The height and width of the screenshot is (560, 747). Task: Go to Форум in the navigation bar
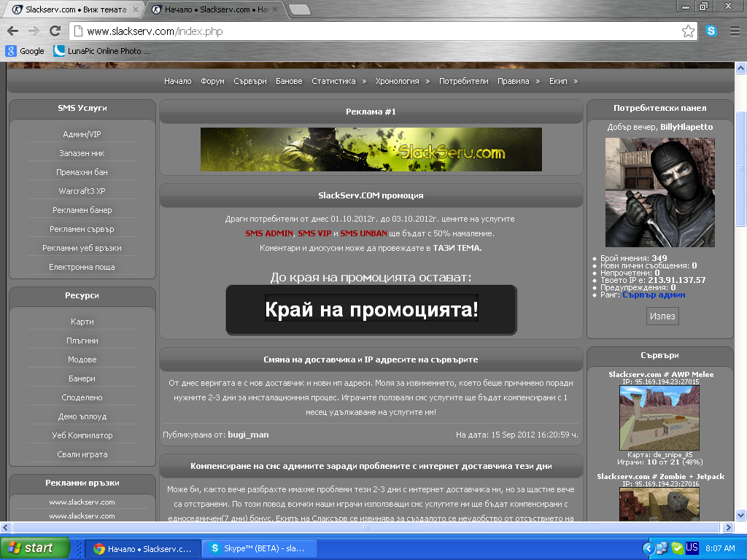212,82
